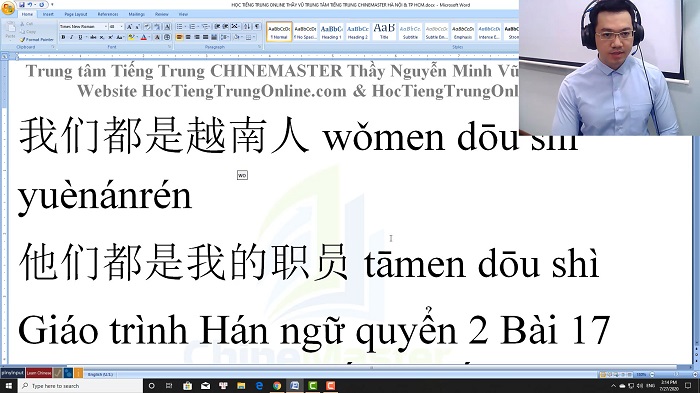
Task: Toggle Align Text Left
Action: 179,37
